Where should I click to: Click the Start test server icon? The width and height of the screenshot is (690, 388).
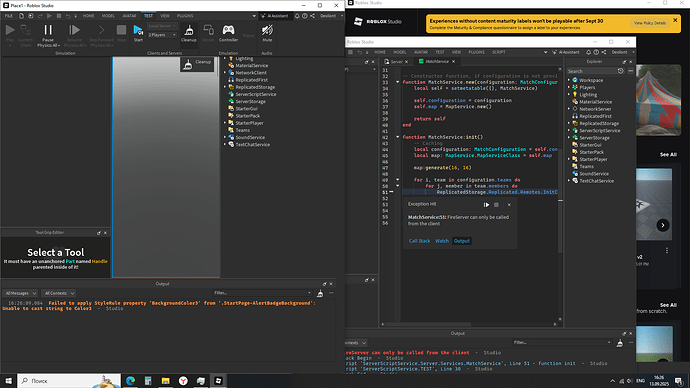pos(138,33)
